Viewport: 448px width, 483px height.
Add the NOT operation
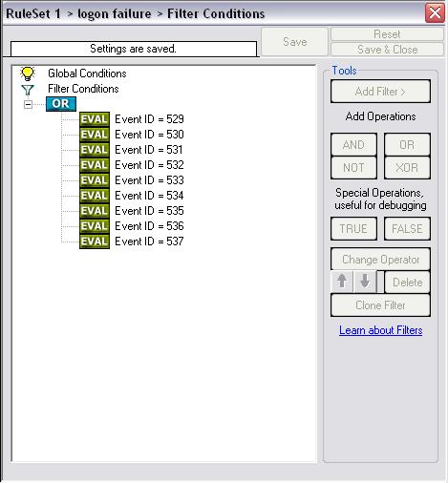353,168
